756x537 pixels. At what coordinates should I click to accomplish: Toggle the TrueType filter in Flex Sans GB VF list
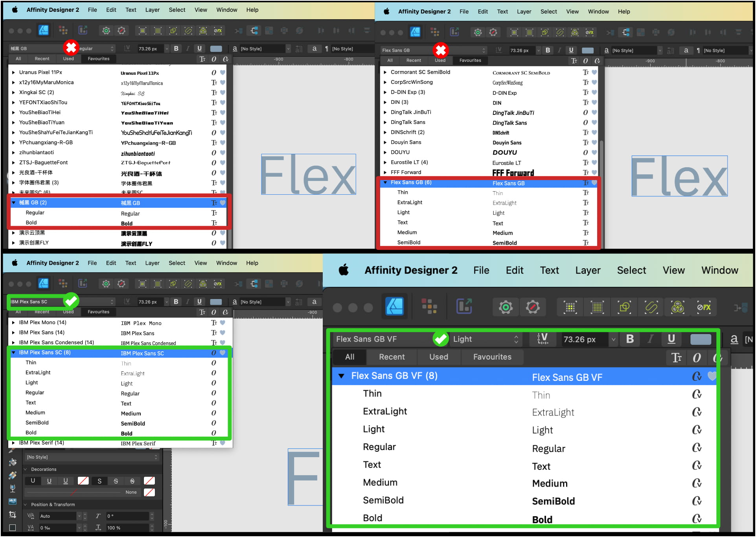coord(676,357)
